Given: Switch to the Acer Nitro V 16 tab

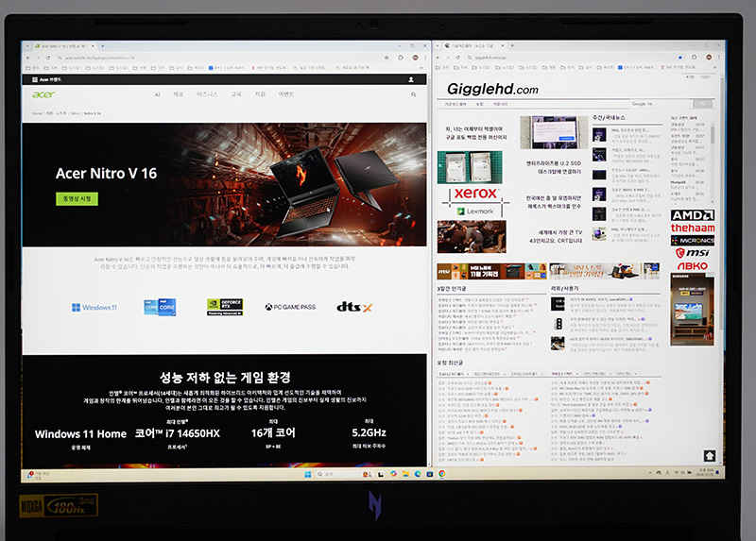Looking at the screenshot, I should click(x=62, y=46).
